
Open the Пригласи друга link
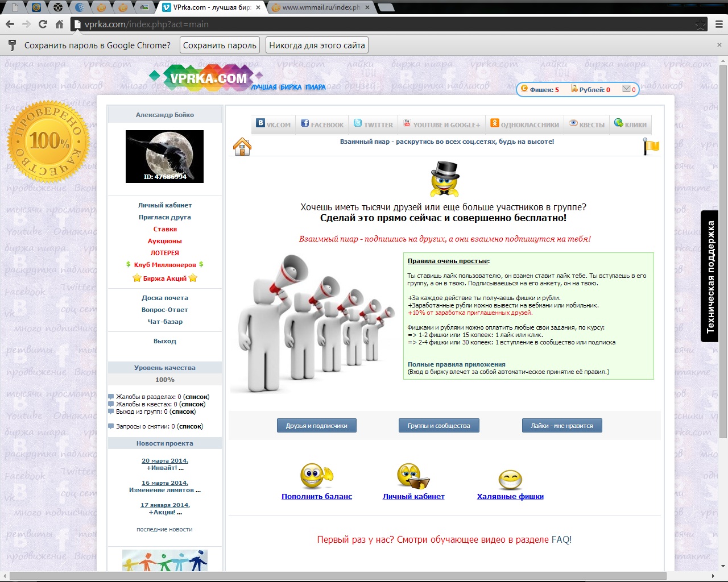(x=165, y=217)
